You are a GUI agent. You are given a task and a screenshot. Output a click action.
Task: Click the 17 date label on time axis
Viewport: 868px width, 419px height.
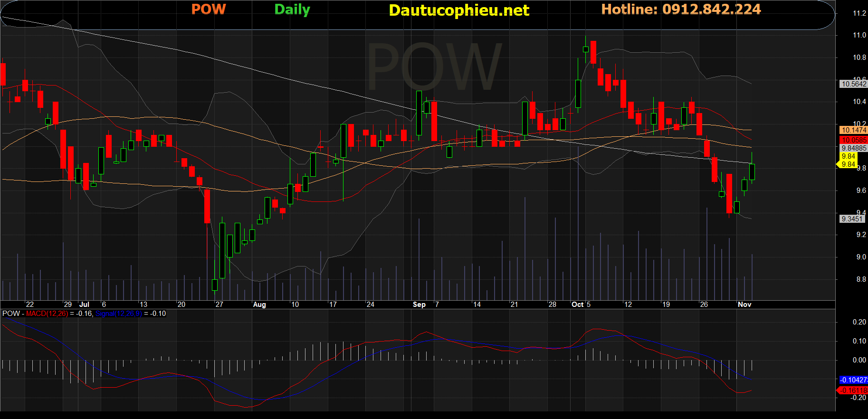point(333,305)
